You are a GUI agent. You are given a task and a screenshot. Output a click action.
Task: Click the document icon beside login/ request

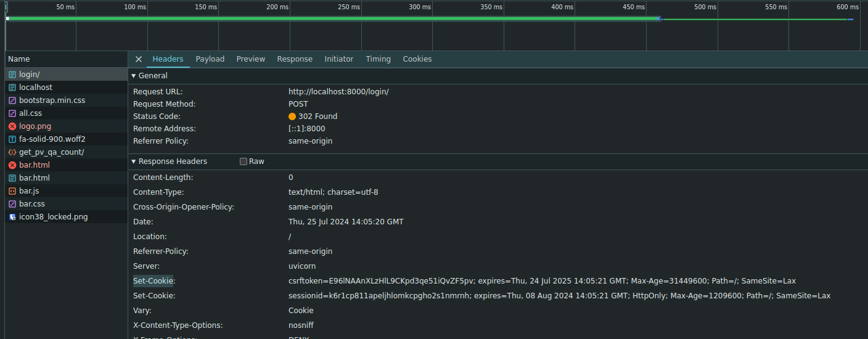(12, 75)
